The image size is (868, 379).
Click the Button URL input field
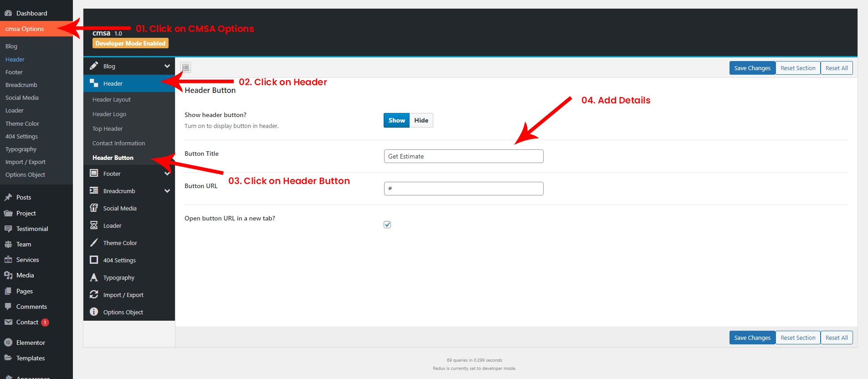(463, 189)
